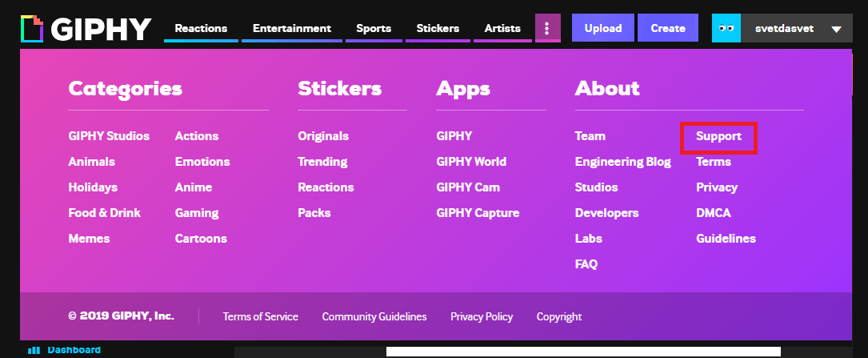Image resolution: width=868 pixels, height=358 pixels.
Task: Click the Apps heading
Action: click(462, 89)
